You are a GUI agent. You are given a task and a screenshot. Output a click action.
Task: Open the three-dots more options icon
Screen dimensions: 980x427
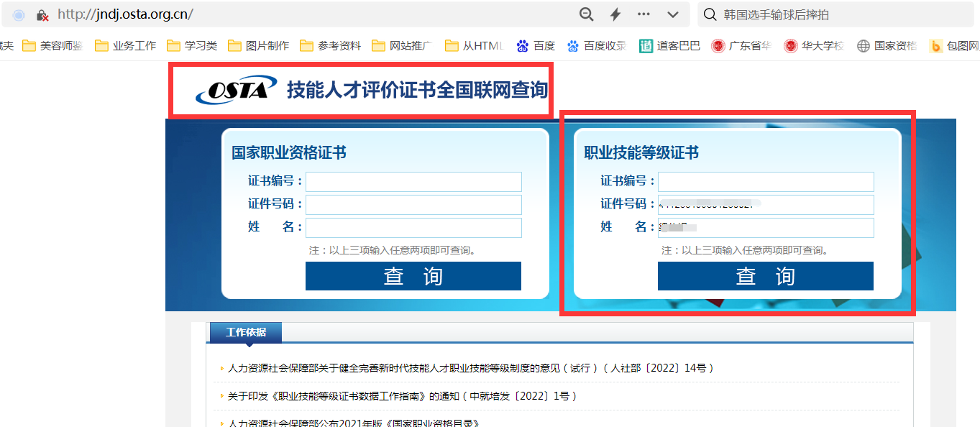click(644, 14)
